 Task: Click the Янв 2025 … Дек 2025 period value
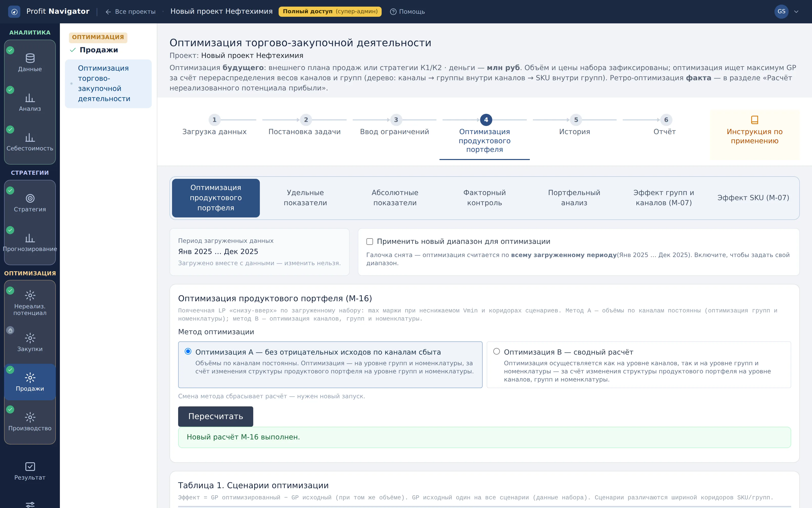pos(218,252)
